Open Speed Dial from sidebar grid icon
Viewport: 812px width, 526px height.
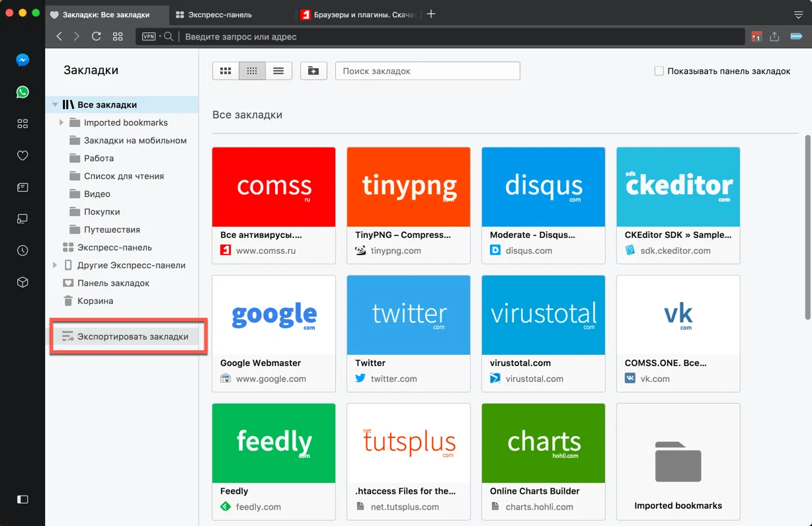(x=22, y=124)
